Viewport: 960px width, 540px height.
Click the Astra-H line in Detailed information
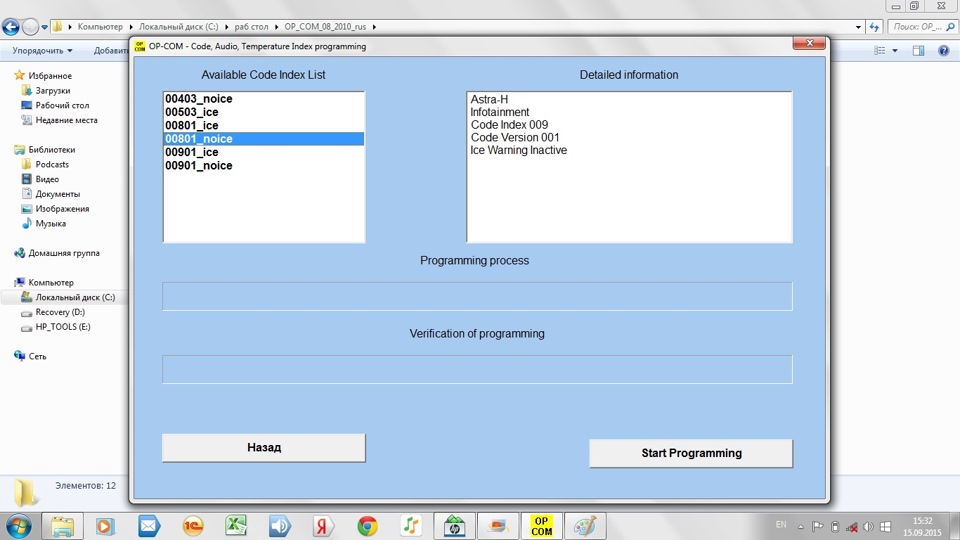click(x=489, y=99)
